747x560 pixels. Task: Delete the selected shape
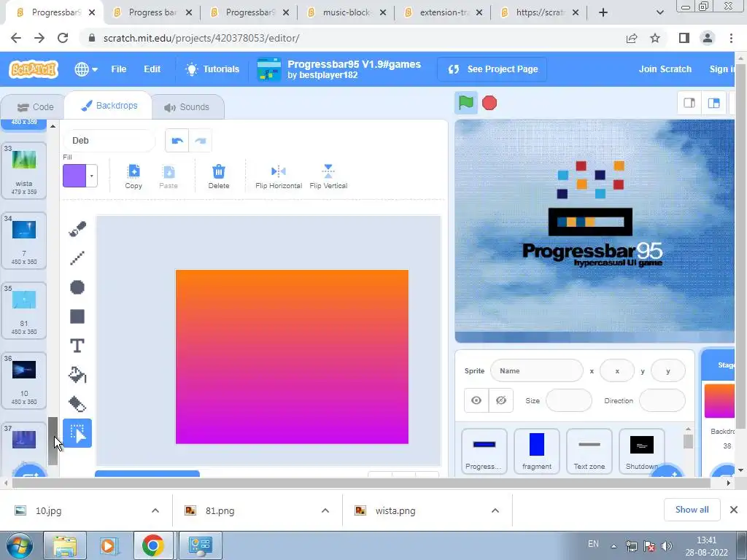click(x=219, y=176)
